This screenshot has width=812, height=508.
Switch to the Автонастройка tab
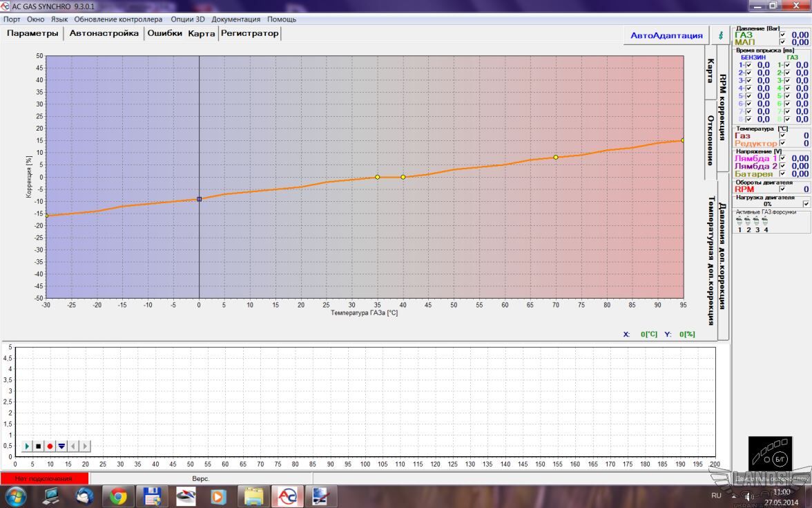click(104, 33)
